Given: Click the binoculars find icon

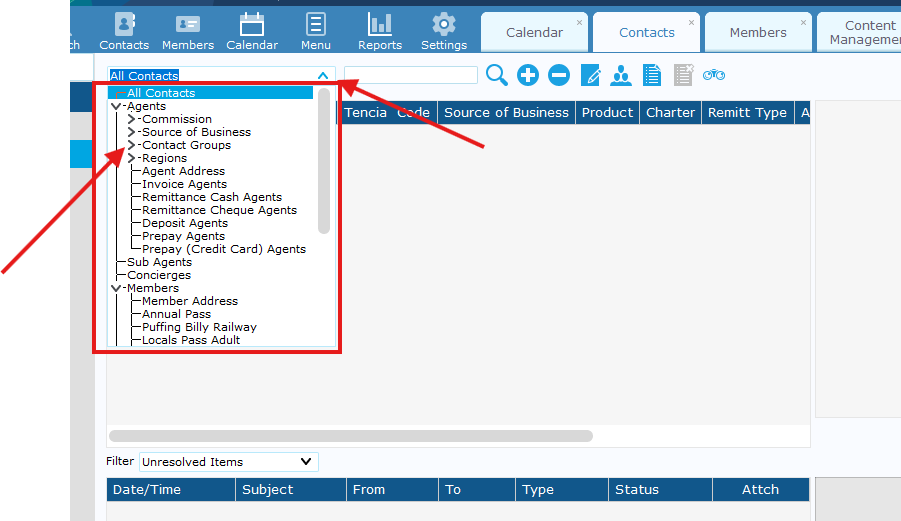Looking at the screenshot, I should [x=714, y=75].
